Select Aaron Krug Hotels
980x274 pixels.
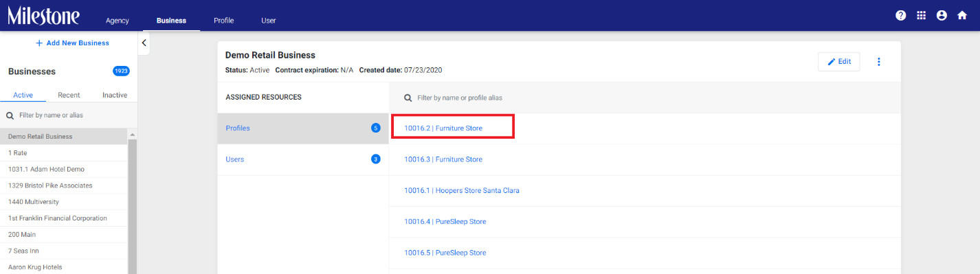[x=64, y=267]
